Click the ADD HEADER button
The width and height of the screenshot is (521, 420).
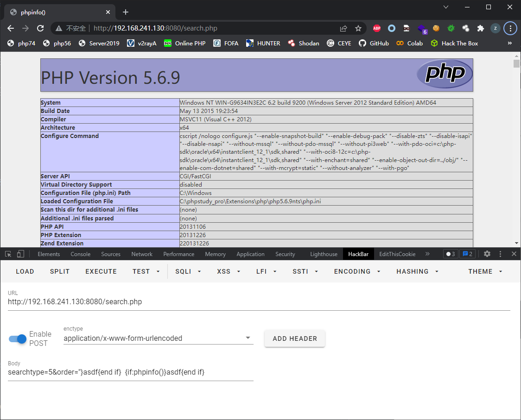click(x=295, y=339)
